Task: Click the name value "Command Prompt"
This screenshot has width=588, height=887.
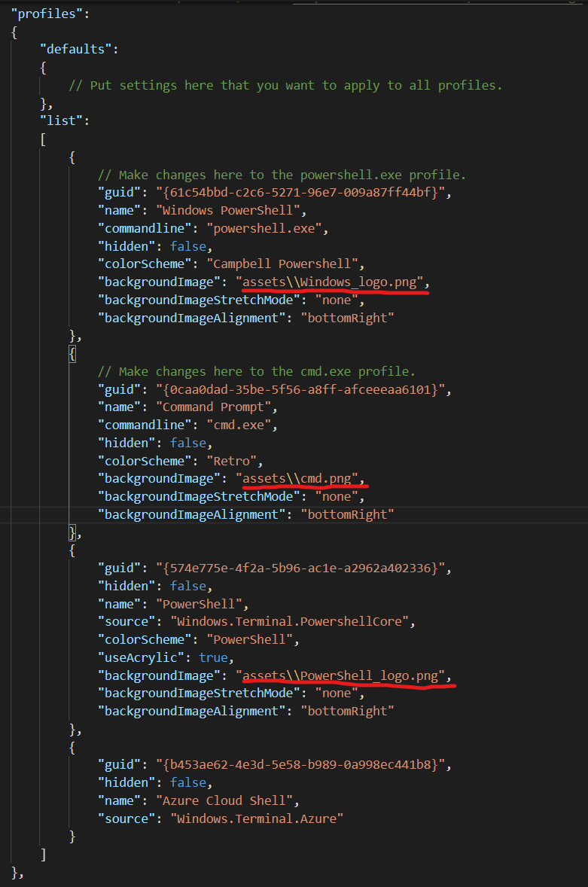Action: point(213,407)
